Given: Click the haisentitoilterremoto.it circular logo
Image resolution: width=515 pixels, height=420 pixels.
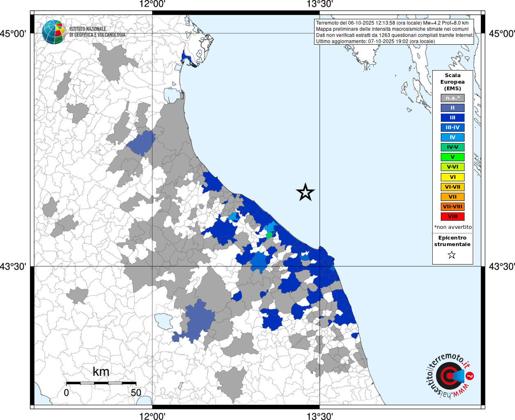Looking at the screenshot, I should click(450, 375).
